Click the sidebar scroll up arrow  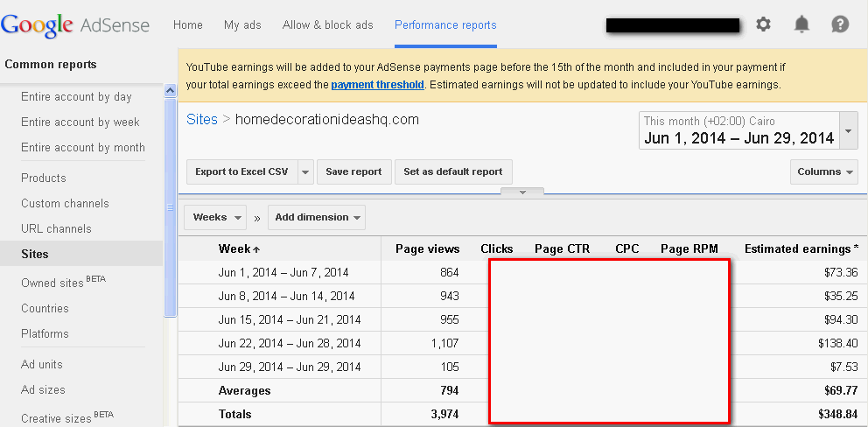pyautogui.click(x=170, y=89)
